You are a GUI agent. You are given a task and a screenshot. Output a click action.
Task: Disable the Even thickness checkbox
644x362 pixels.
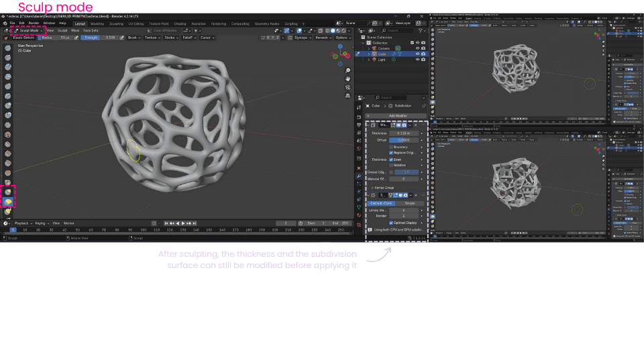(391, 160)
